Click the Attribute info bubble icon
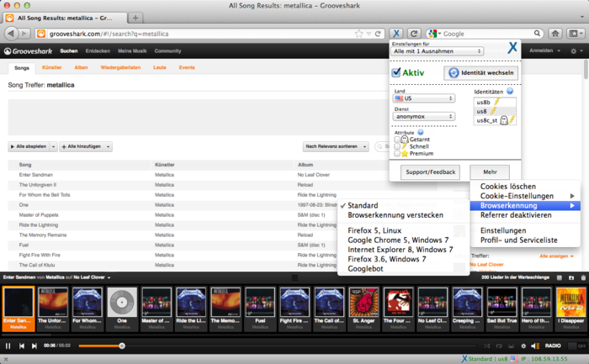The image size is (589, 364). pos(421,132)
